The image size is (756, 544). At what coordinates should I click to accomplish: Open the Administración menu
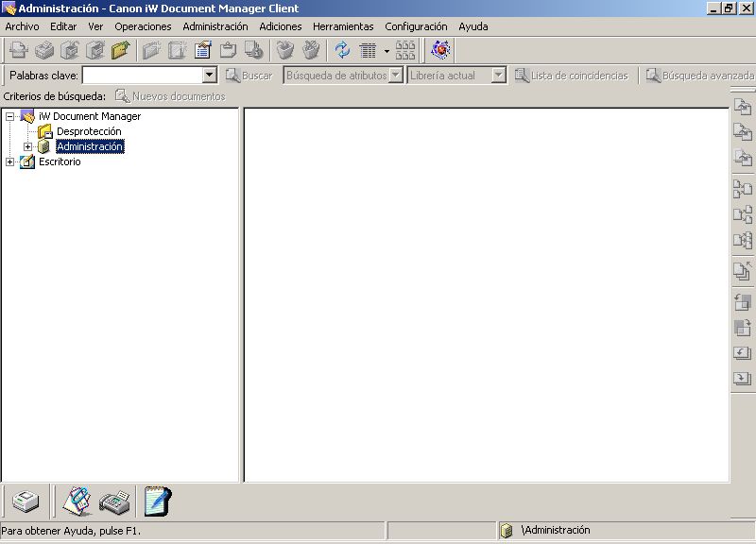(x=215, y=26)
